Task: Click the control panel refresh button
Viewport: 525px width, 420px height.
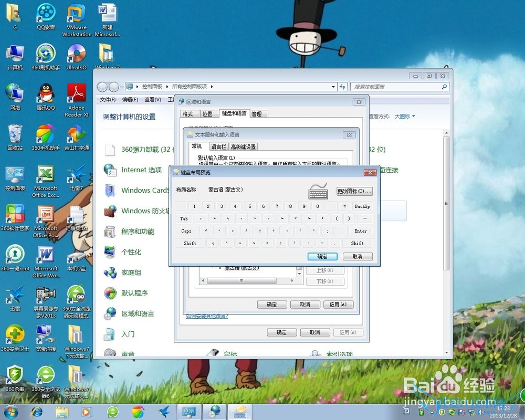Action: (x=342, y=87)
